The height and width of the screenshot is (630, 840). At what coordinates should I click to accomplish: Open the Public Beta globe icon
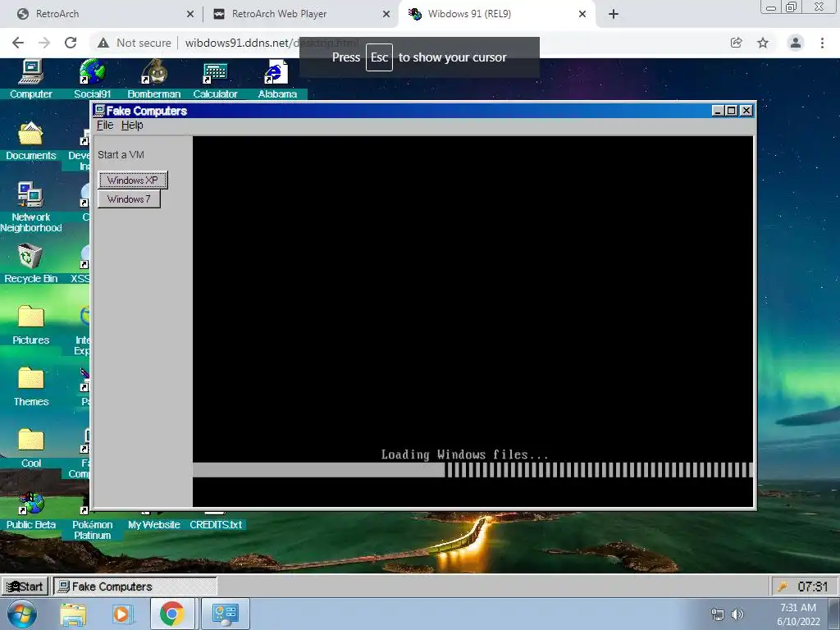click(x=30, y=504)
